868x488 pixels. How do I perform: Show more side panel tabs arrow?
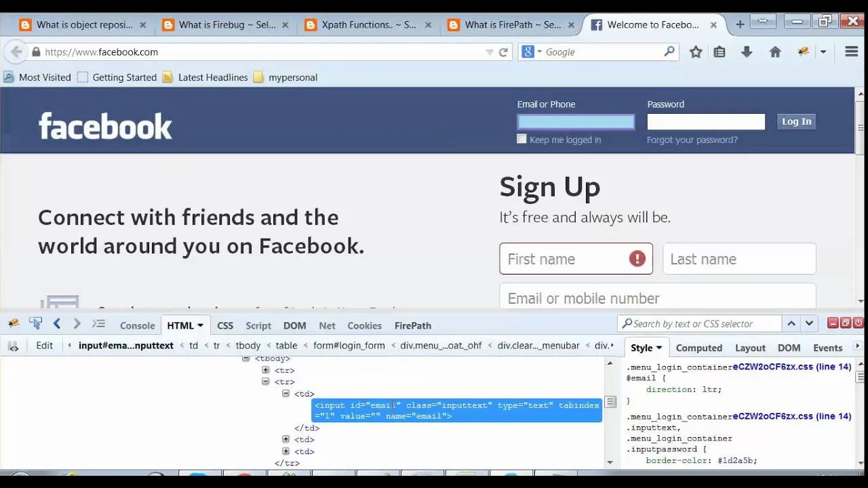[x=859, y=347]
